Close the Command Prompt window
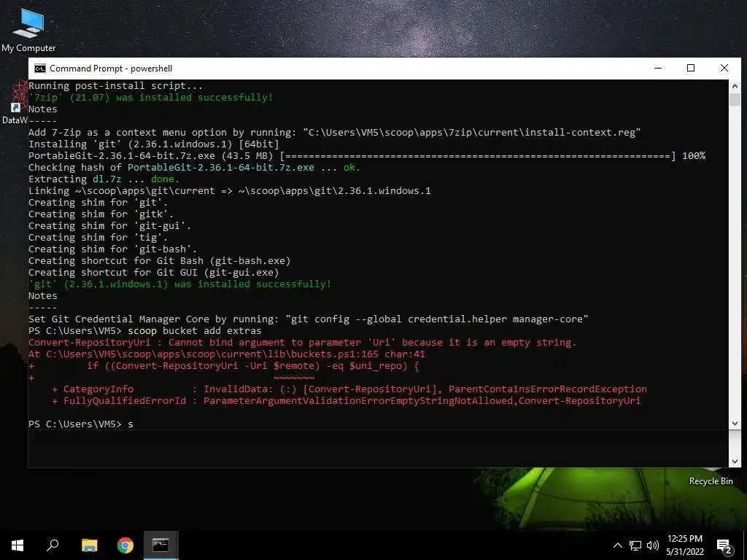 click(x=724, y=68)
